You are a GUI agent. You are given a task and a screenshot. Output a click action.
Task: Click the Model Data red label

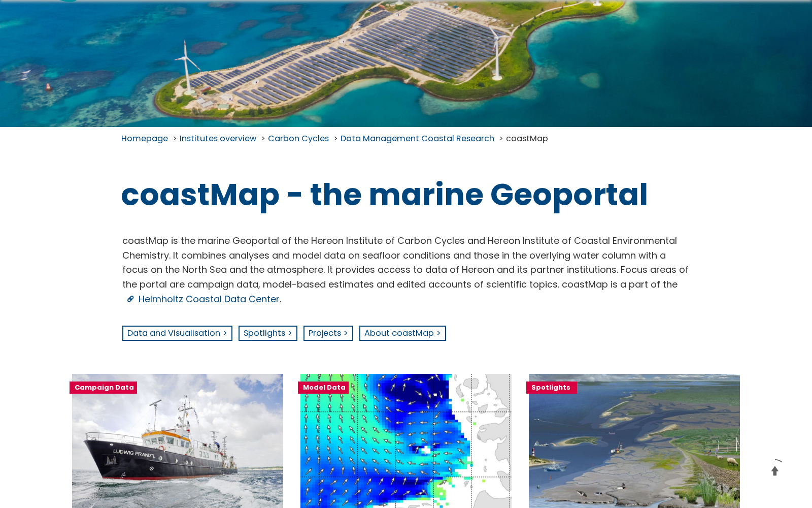coord(323,388)
